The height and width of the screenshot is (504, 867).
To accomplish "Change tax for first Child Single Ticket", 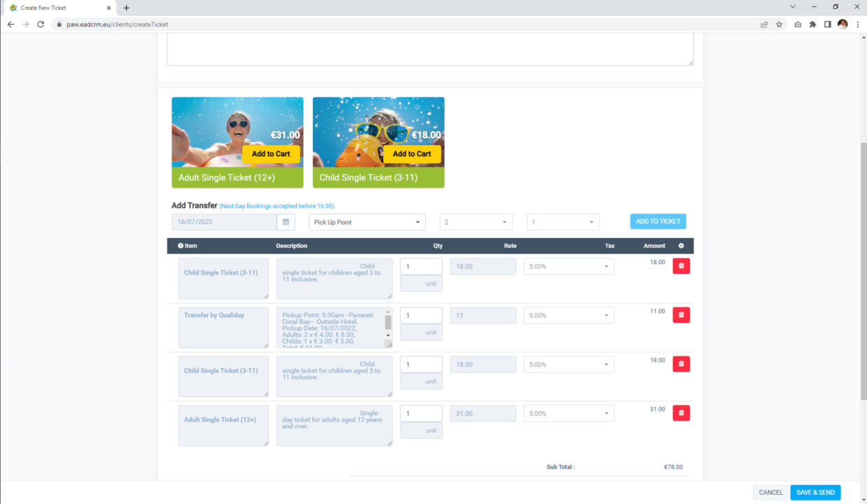I will point(569,266).
